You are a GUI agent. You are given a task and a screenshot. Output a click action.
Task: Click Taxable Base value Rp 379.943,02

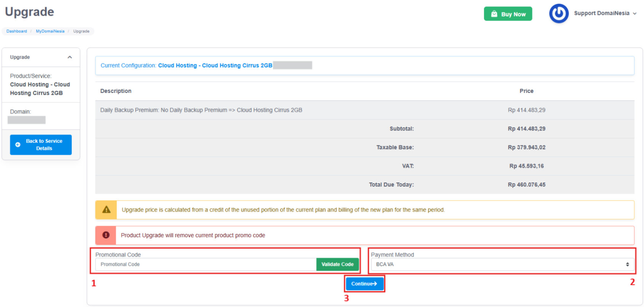pyautogui.click(x=526, y=147)
